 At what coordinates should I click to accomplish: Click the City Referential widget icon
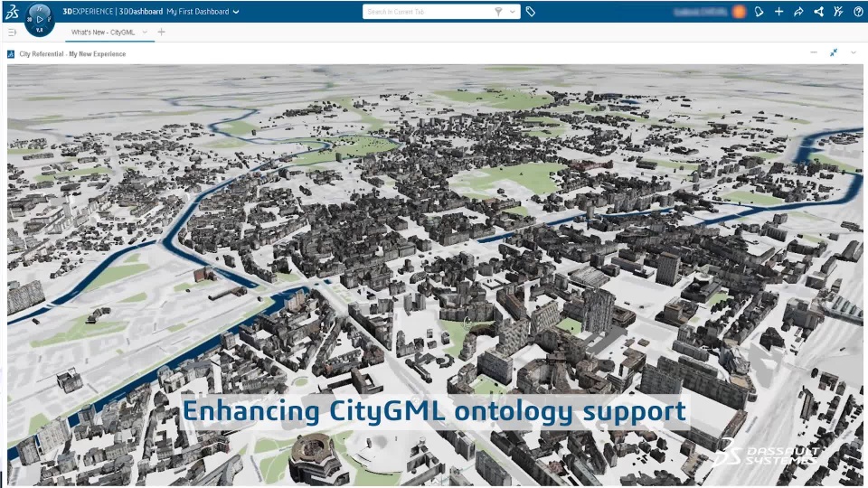(x=11, y=54)
